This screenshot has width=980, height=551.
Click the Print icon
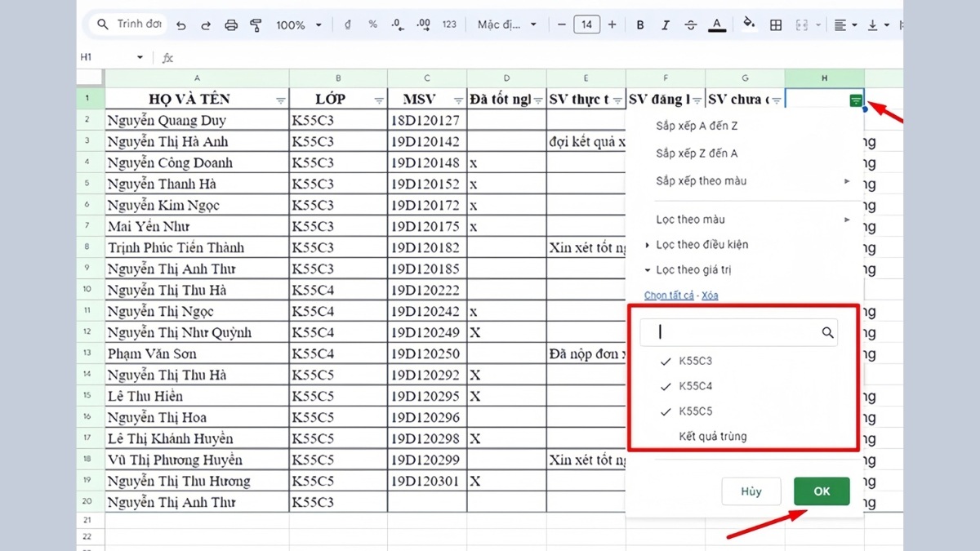[x=230, y=25]
